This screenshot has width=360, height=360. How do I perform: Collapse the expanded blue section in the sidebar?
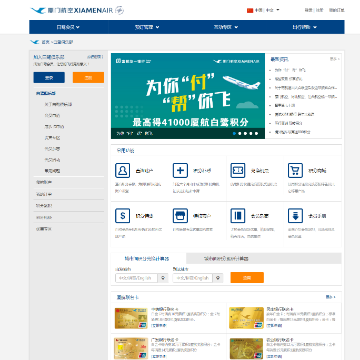tap(46, 93)
